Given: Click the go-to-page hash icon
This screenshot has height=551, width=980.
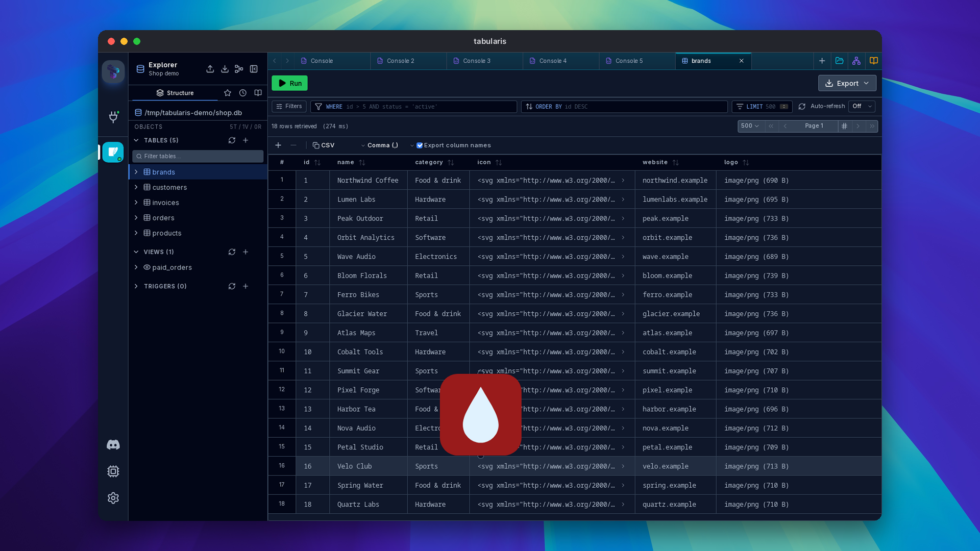Looking at the screenshot, I should pyautogui.click(x=844, y=126).
